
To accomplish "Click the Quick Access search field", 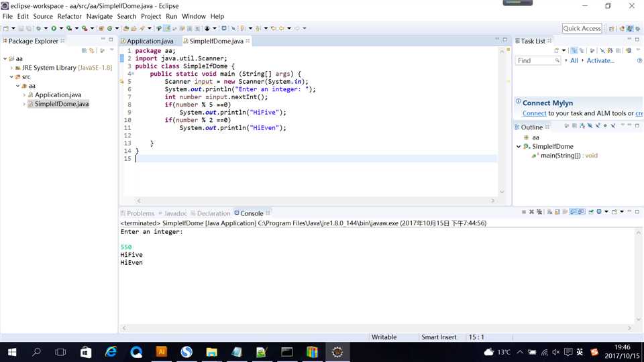I will click(x=582, y=28).
